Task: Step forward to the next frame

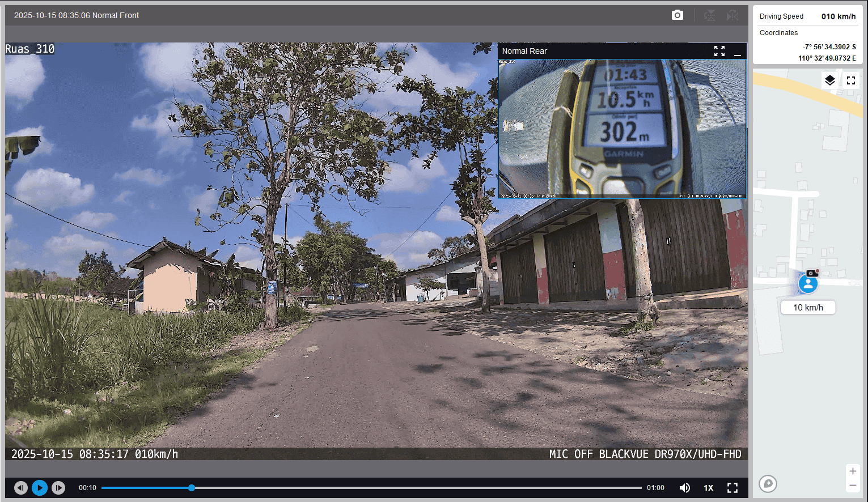Action: tap(58, 488)
